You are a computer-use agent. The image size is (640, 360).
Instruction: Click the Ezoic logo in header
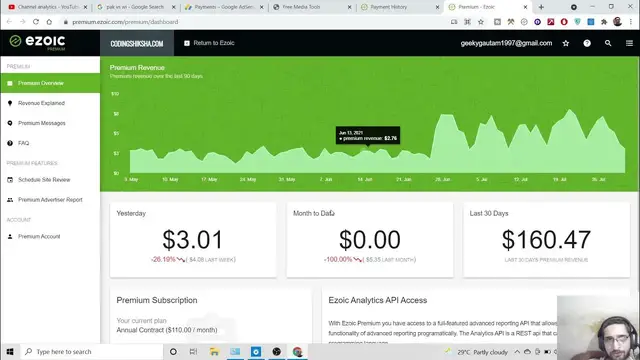coord(38,42)
